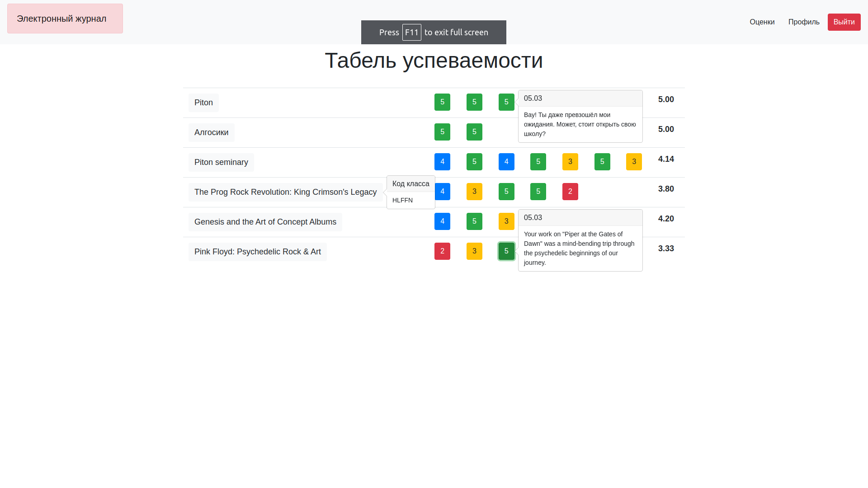868x488 pixels.
Task: Open The Prog Rock Revolution course
Action: pyautogui.click(x=285, y=192)
